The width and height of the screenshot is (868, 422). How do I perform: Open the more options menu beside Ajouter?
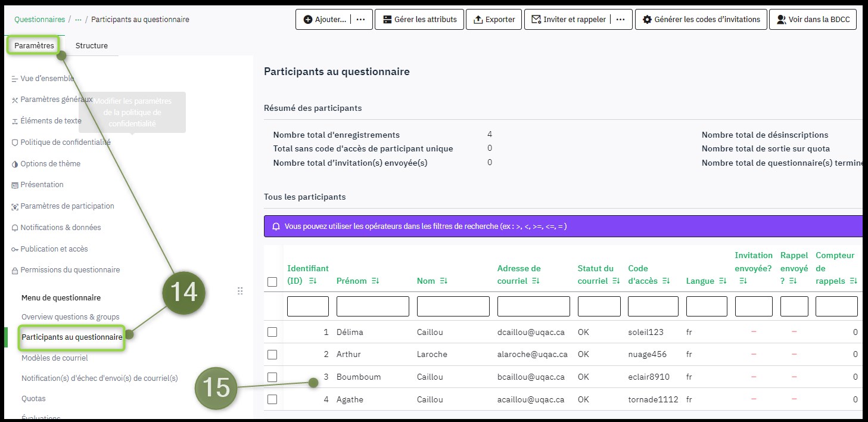point(361,20)
